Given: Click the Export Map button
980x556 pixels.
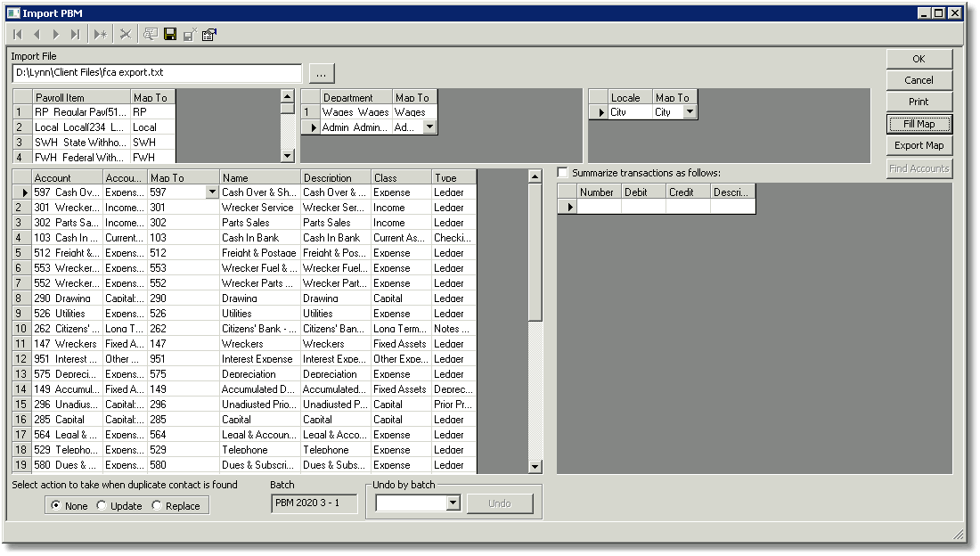Looking at the screenshot, I should pyautogui.click(x=919, y=145).
